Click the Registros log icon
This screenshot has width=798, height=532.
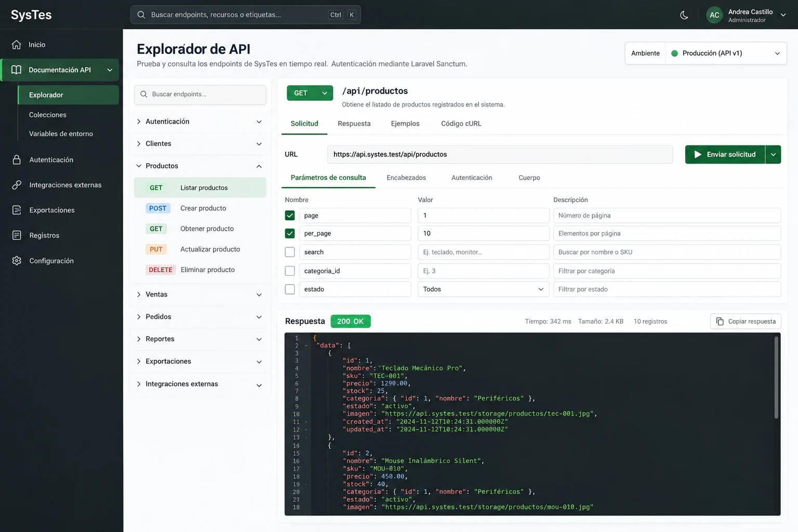pos(17,235)
